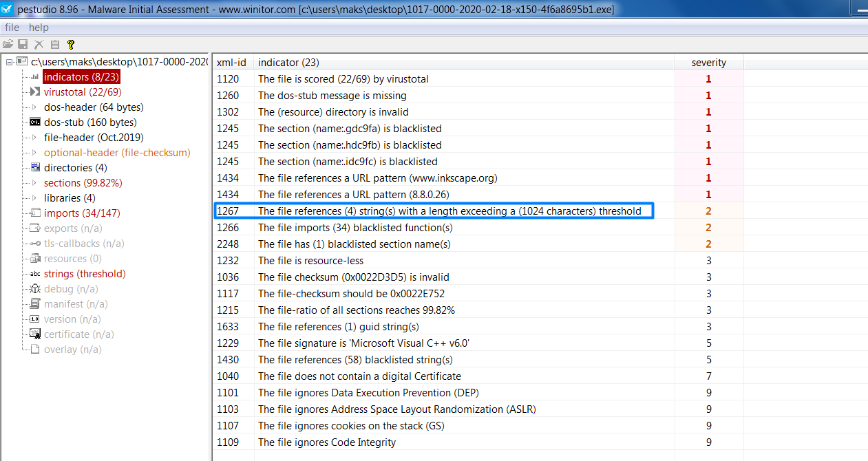Select row 'string(s) exceeding (1024 characters) threshold'

click(x=478, y=211)
